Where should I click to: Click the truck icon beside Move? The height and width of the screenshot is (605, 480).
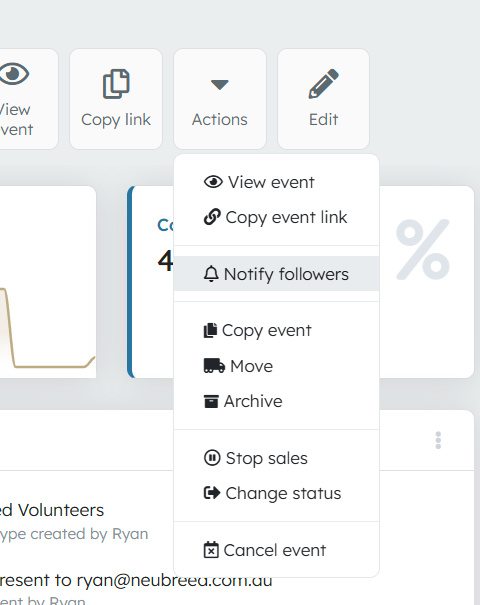coord(214,366)
